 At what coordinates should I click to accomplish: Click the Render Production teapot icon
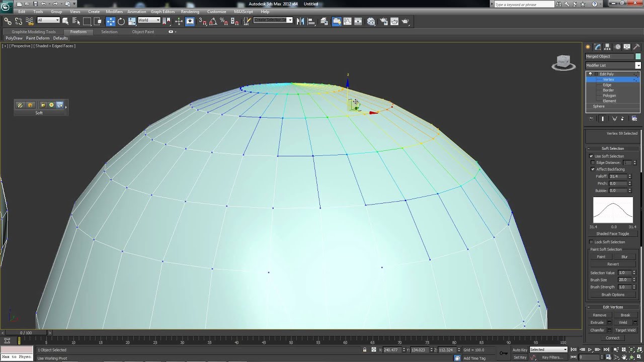[406, 21]
